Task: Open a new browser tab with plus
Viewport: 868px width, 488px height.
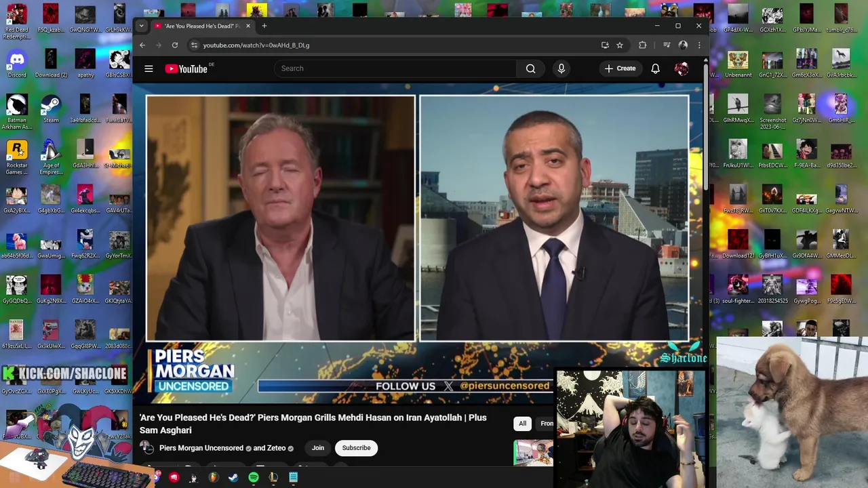Action: 264,26
